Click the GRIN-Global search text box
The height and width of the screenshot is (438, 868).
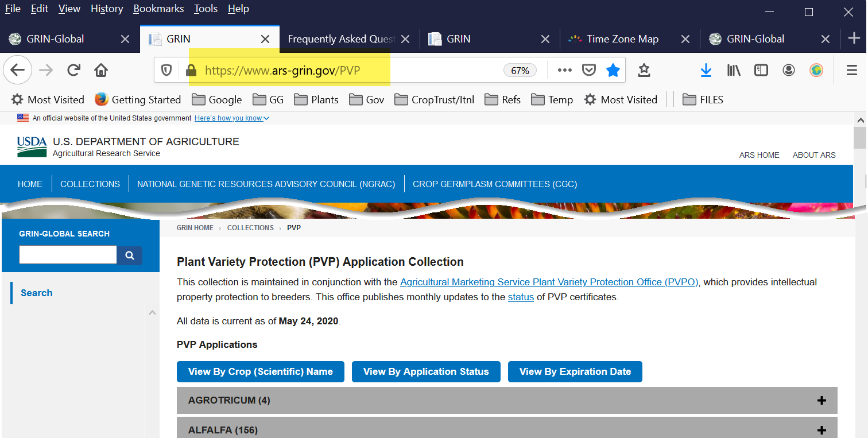coord(68,255)
